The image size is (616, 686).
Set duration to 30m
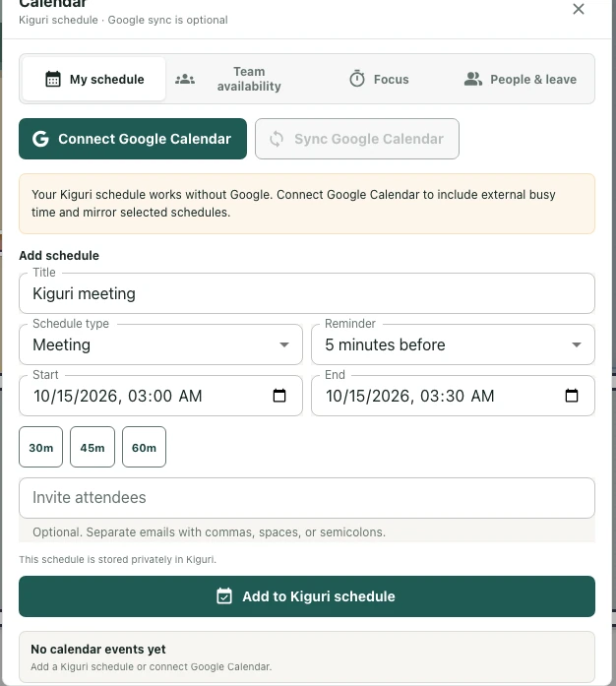click(x=40, y=447)
